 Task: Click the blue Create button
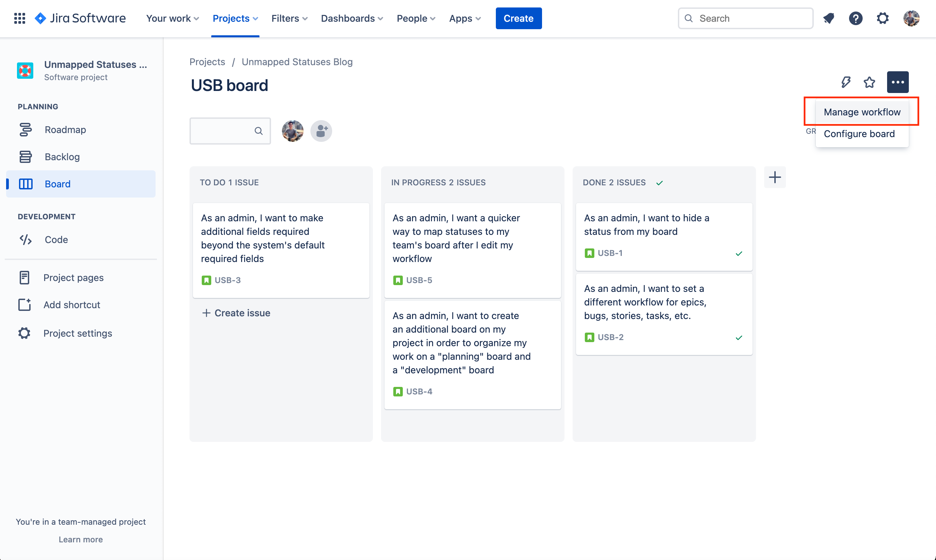pos(518,18)
